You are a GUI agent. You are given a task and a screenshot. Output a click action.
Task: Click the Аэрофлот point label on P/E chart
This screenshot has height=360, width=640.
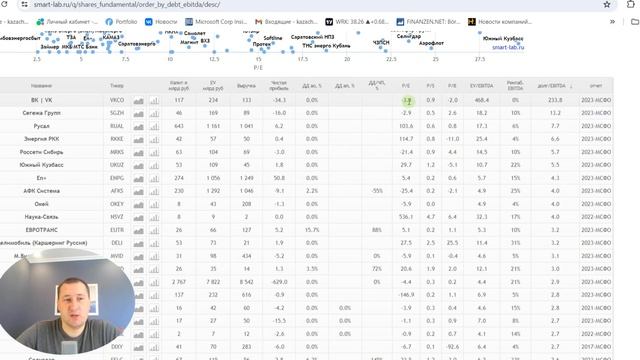(x=431, y=43)
